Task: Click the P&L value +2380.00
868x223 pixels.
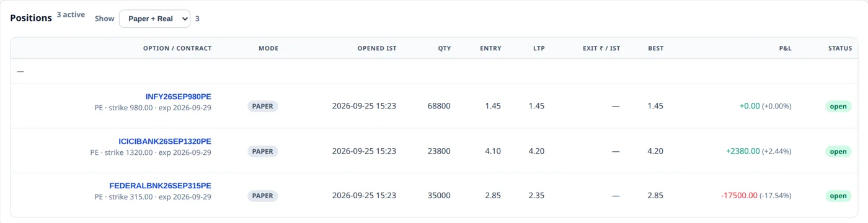Action: [743, 151]
